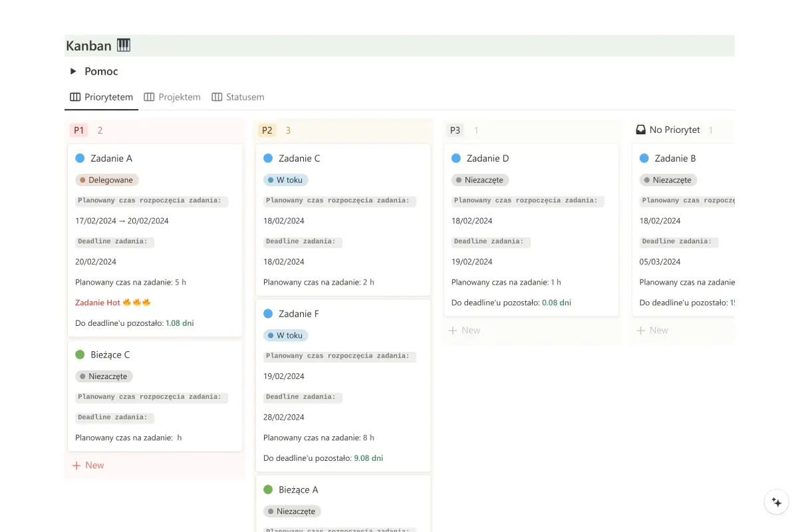This screenshot has width=798, height=532.
Task: Click the piano keyboard emoji in the Kanban title
Action: tap(124, 45)
